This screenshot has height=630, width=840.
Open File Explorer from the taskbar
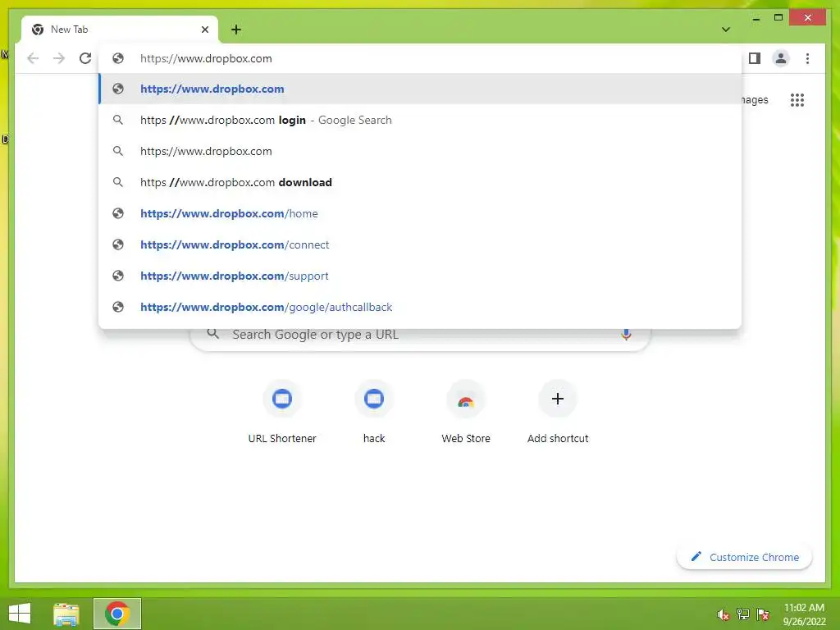pyautogui.click(x=66, y=614)
